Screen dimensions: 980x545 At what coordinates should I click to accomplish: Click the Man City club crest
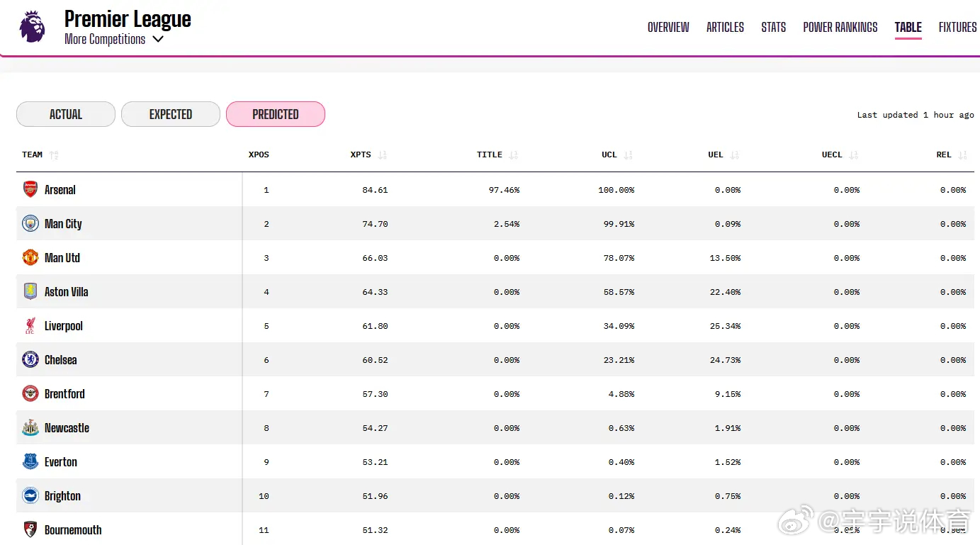coord(30,223)
